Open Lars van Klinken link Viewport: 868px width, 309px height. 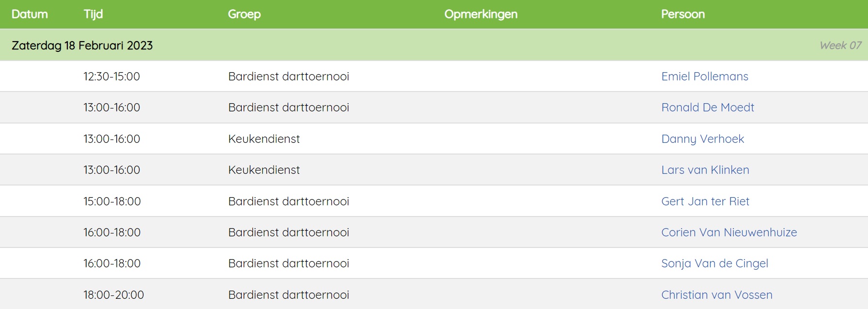705,170
